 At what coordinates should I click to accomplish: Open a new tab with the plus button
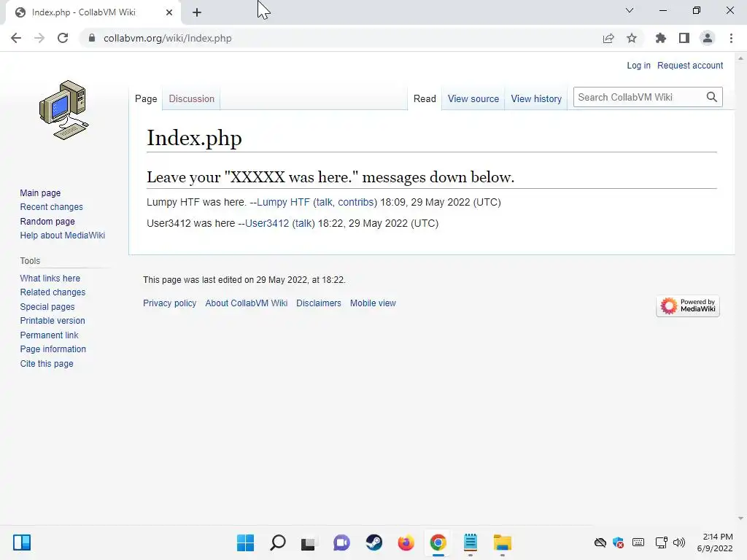(197, 12)
